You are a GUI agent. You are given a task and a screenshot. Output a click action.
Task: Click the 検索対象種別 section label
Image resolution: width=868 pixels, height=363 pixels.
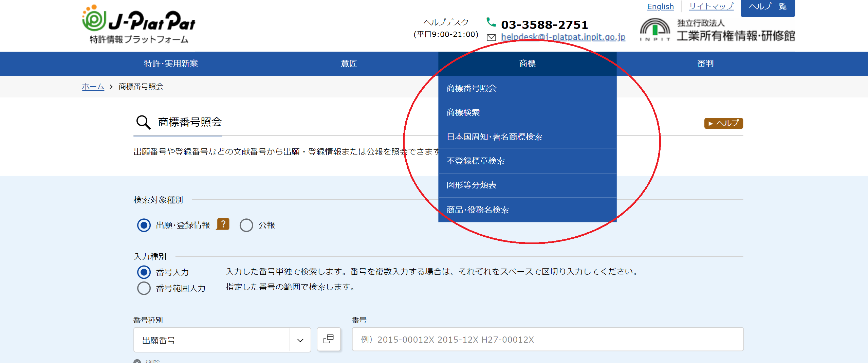(158, 200)
